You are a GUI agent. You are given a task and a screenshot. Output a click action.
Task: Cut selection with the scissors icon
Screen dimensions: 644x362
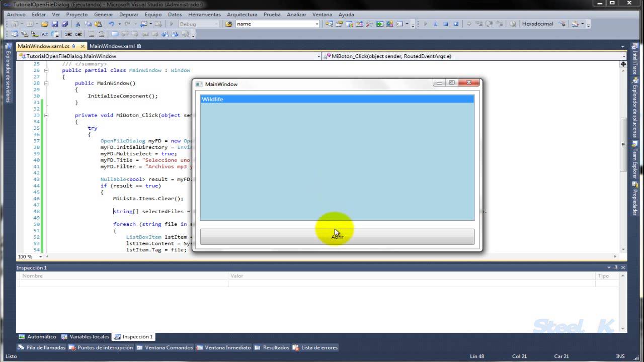coord(78,24)
